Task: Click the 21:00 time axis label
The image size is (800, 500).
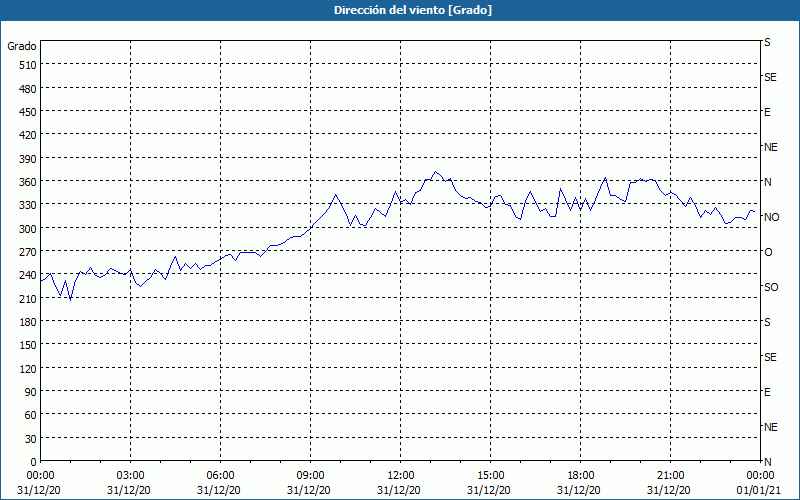Action: pyautogui.click(x=670, y=476)
